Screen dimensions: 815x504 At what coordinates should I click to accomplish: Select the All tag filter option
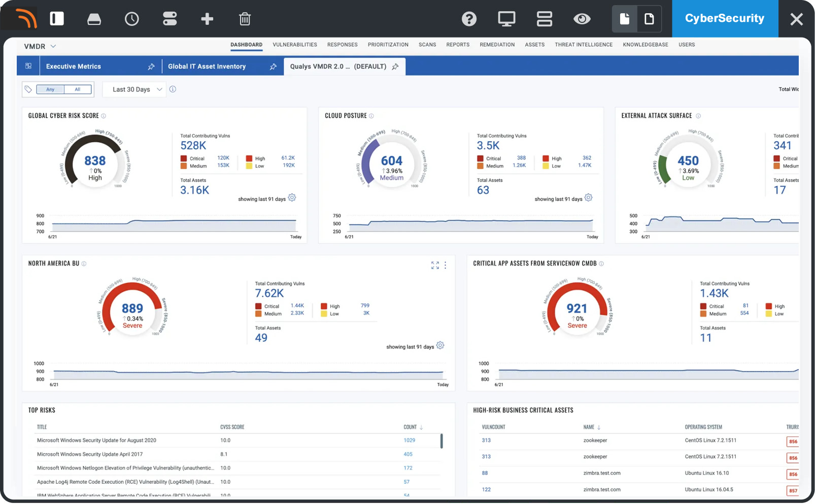[78, 89]
